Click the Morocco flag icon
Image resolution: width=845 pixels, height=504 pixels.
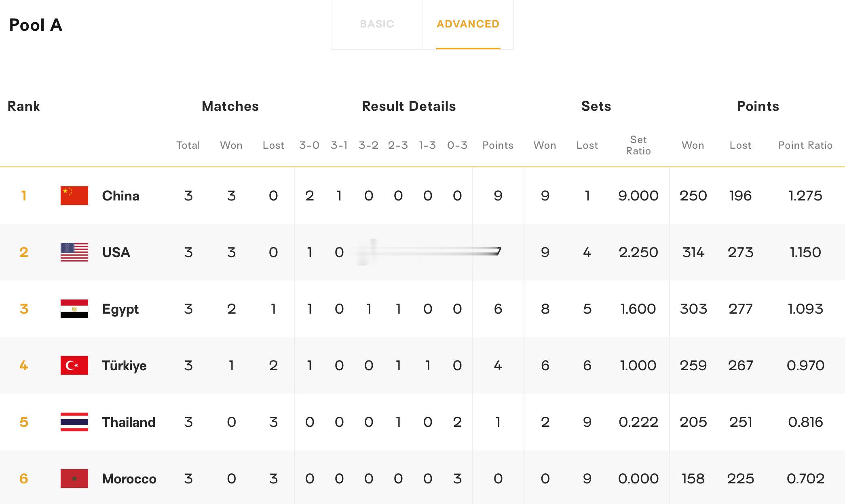[x=74, y=479]
